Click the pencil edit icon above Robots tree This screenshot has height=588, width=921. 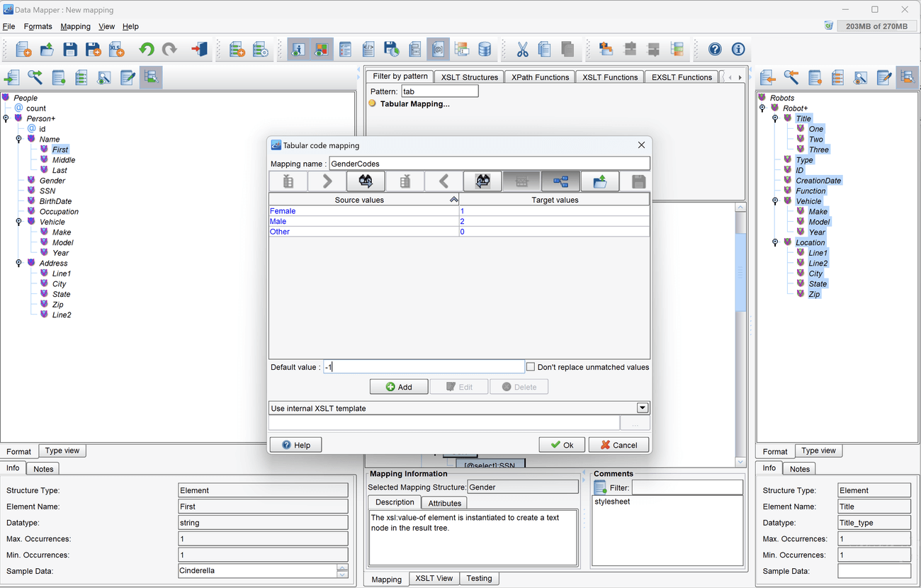[884, 77]
